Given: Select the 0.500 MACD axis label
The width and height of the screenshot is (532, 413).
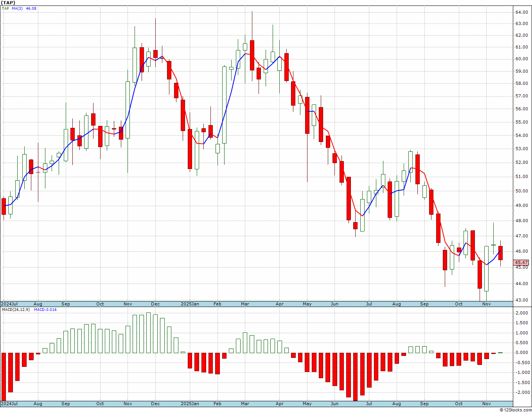Looking at the screenshot, I should pyautogui.click(x=521, y=343).
